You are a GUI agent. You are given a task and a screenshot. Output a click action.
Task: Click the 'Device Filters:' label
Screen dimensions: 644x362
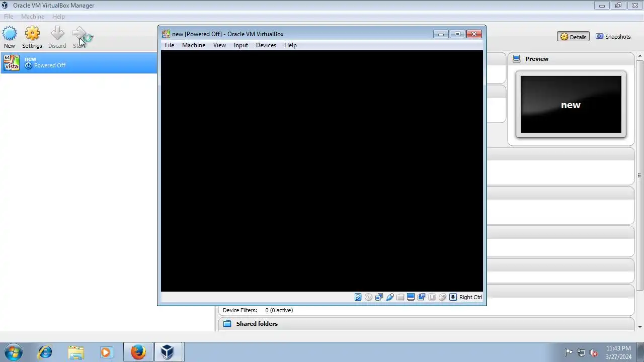(x=240, y=310)
